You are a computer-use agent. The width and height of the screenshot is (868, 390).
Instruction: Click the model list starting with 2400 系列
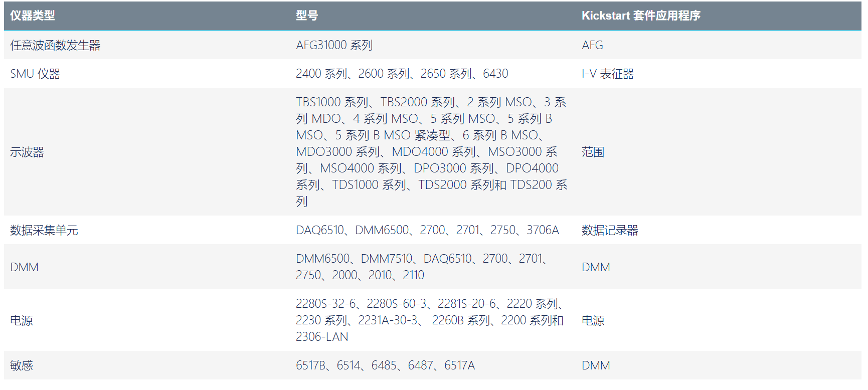402,74
